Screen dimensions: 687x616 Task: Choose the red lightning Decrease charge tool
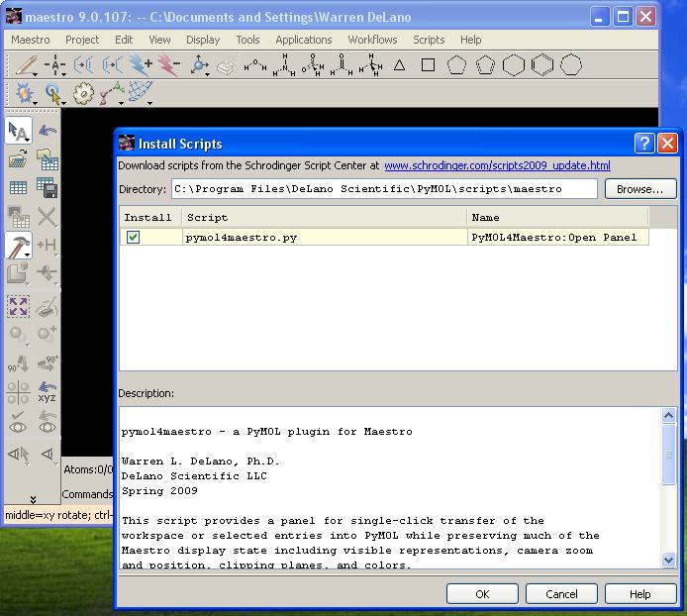[x=169, y=65]
